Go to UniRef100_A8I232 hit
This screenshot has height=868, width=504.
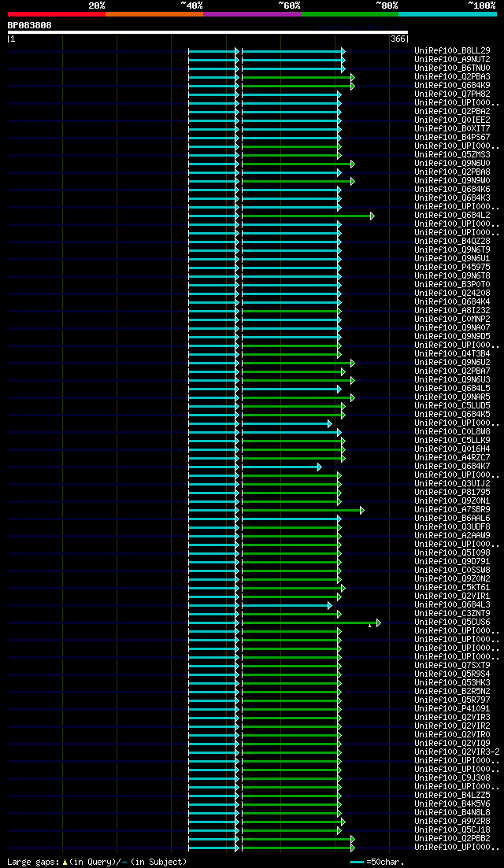click(452, 311)
